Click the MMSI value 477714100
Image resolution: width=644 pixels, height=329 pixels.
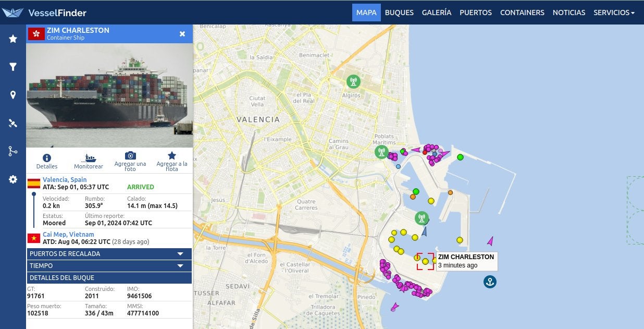(x=143, y=313)
